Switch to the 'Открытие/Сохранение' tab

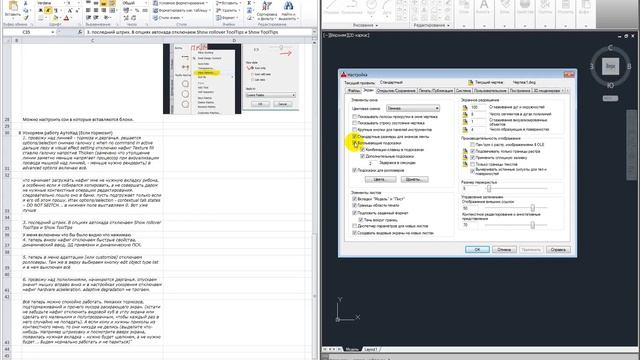pos(396,91)
